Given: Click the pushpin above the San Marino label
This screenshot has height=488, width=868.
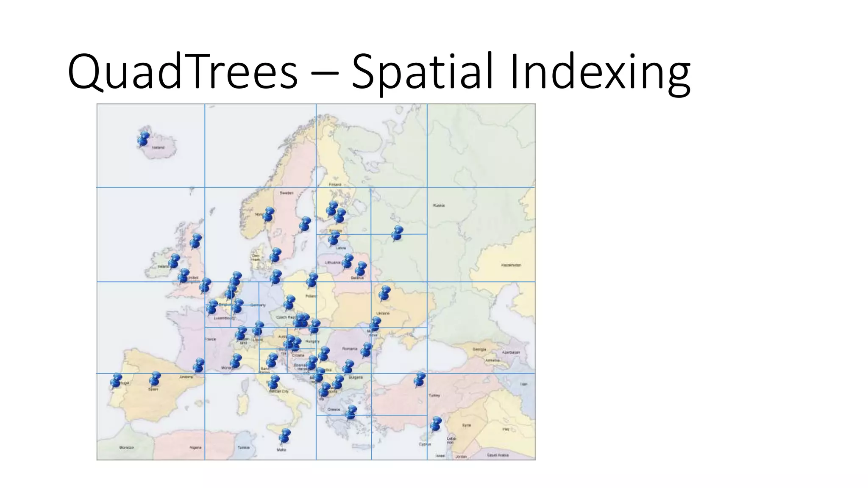Looking at the screenshot, I should 272,360.
